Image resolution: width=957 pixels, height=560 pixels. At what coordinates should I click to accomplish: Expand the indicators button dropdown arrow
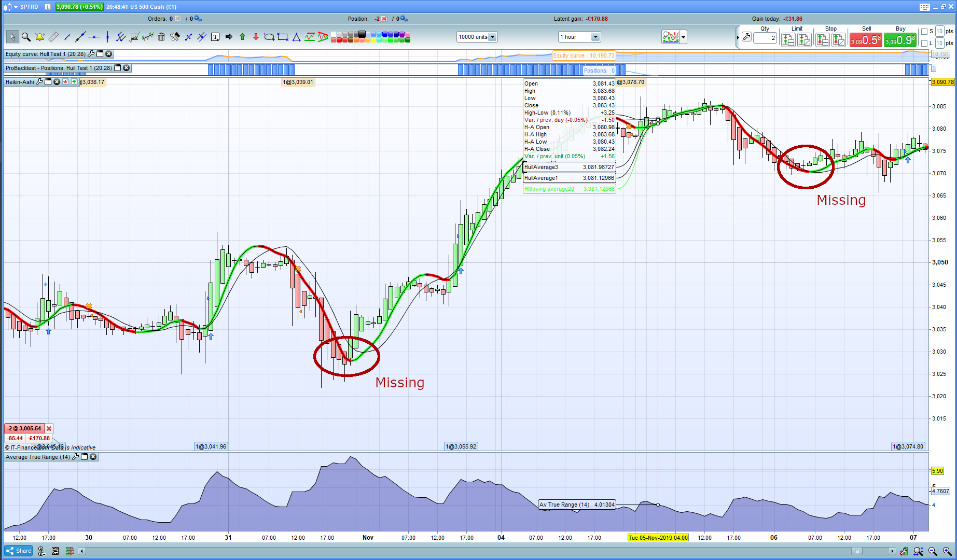pos(684,37)
